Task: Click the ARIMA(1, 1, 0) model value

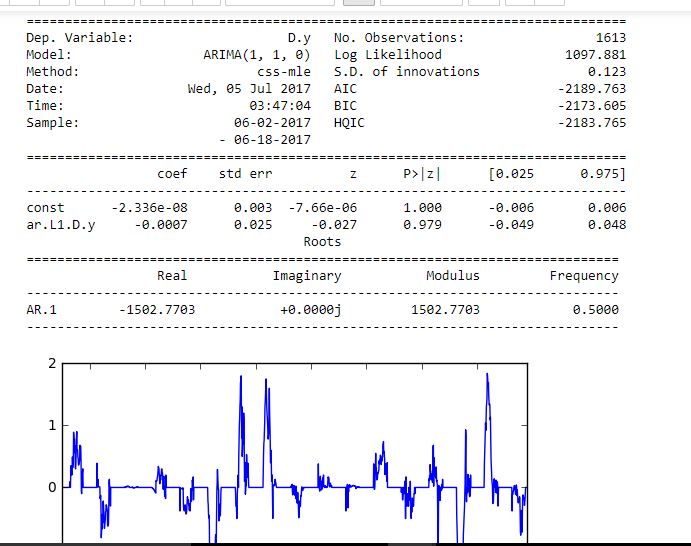Action: (257, 55)
